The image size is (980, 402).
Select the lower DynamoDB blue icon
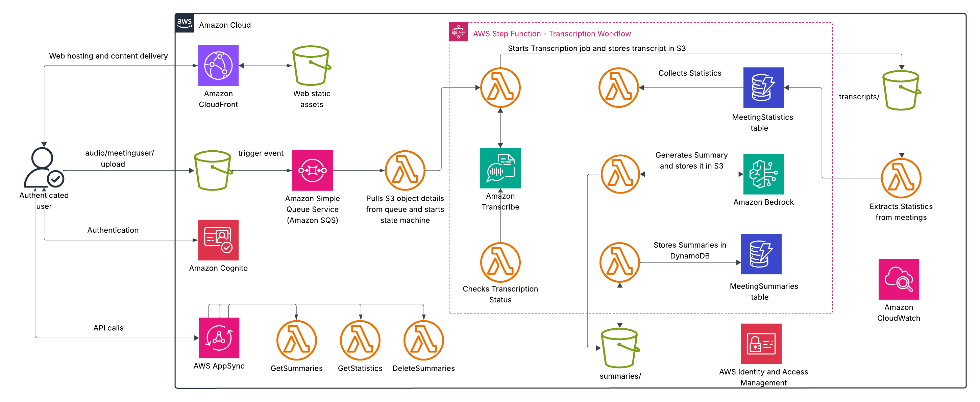click(761, 254)
